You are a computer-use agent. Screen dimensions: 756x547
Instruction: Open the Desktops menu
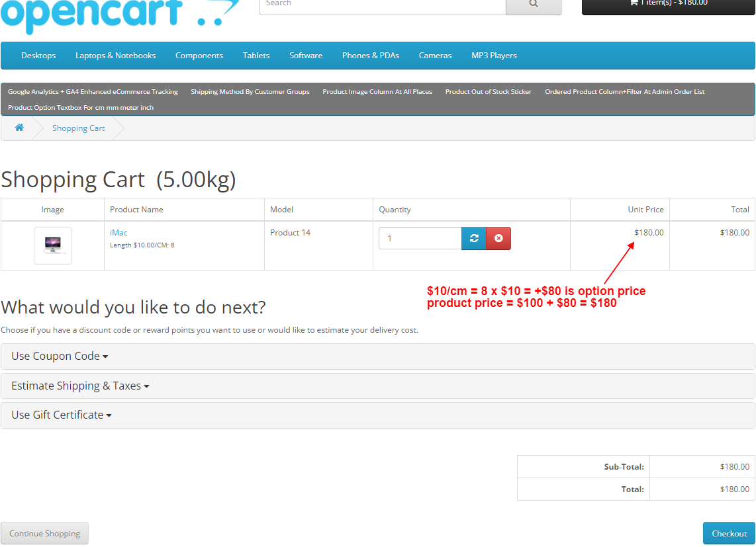pos(38,56)
